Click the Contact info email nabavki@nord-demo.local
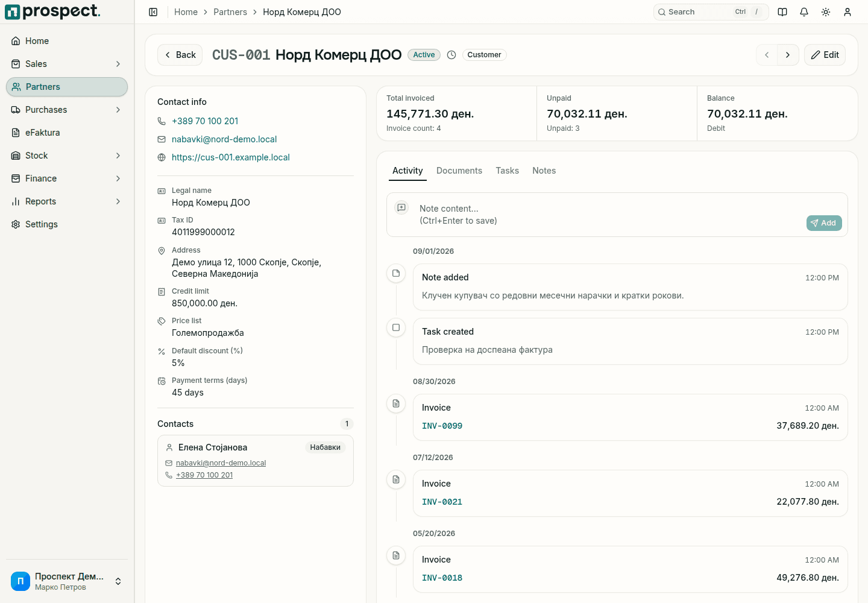Viewport: 868px width, 603px height. pyautogui.click(x=224, y=139)
